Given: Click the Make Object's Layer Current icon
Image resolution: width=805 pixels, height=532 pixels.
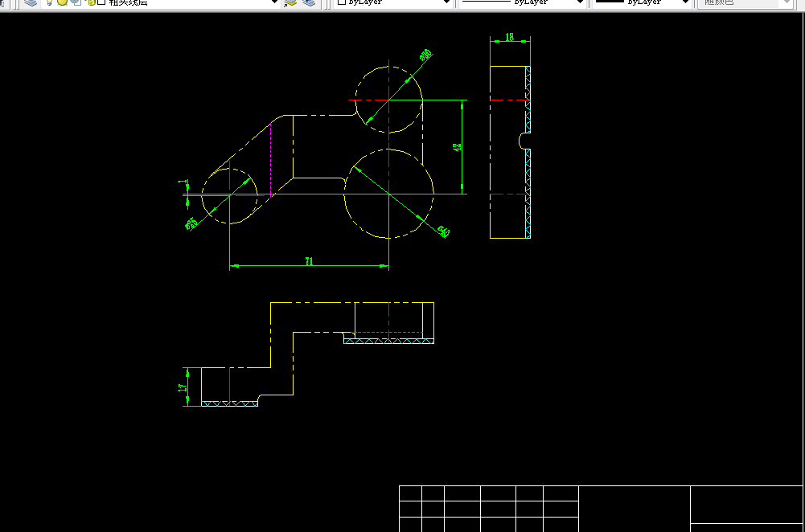Looking at the screenshot, I should (290, 2).
